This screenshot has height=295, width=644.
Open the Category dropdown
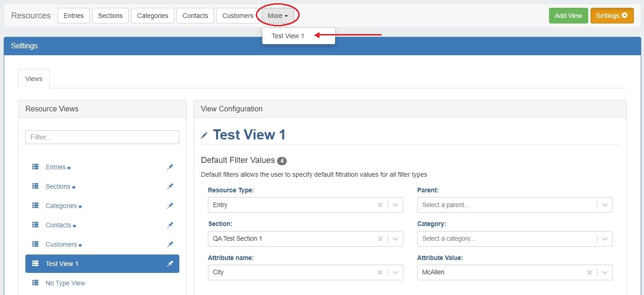coord(604,238)
